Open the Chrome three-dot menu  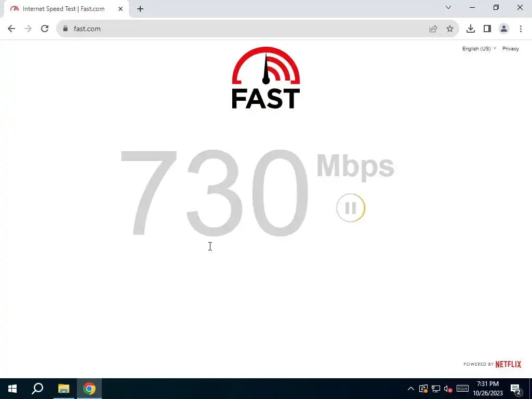pos(521,29)
